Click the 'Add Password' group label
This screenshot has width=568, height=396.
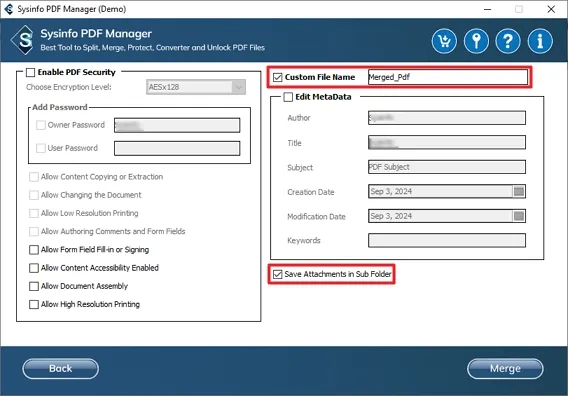click(60, 107)
